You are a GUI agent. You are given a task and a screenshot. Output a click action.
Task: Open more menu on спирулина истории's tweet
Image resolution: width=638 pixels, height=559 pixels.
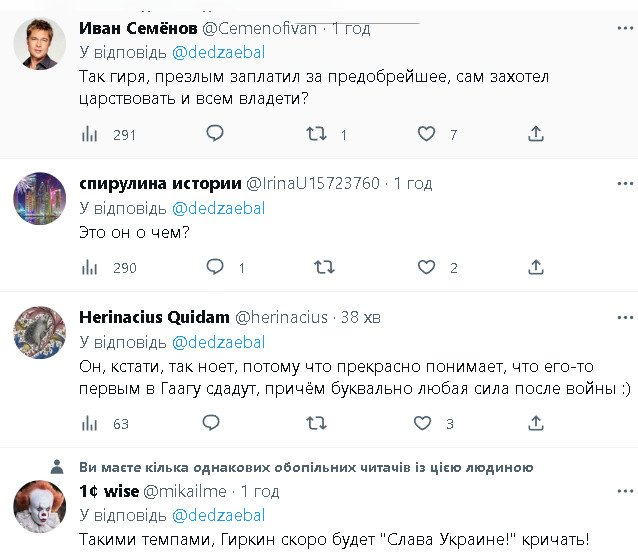coord(623,183)
